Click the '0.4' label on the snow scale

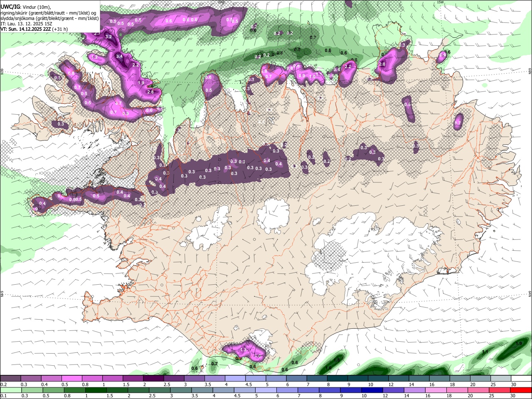(x=44, y=384)
